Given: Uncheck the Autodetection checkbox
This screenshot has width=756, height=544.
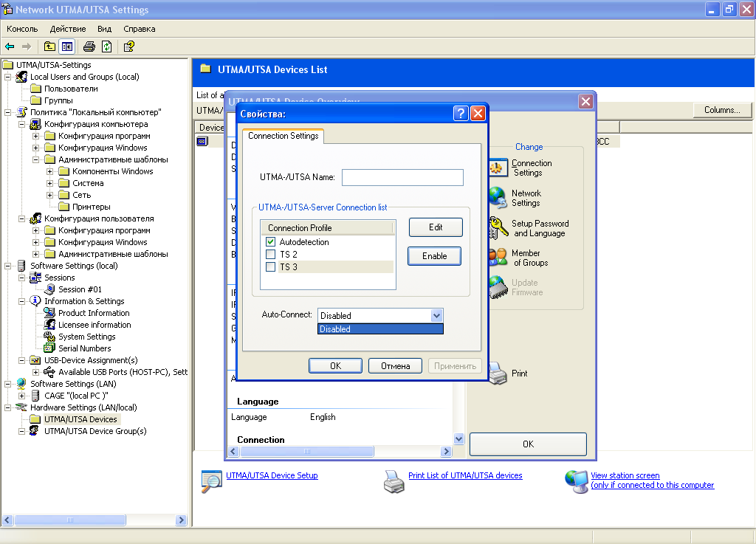Looking at the screenshot, I should tap(270, 242).
